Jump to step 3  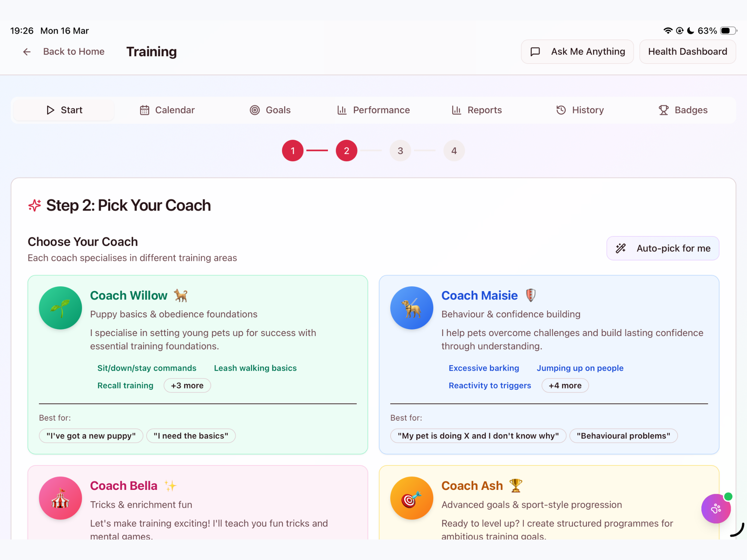pyautogui.click(x=400, y=151)
